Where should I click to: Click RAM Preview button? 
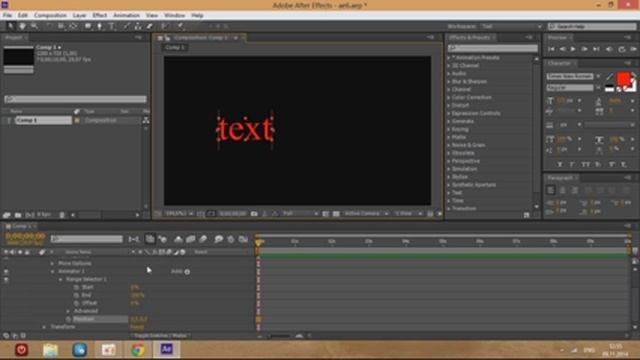[633, 49]
